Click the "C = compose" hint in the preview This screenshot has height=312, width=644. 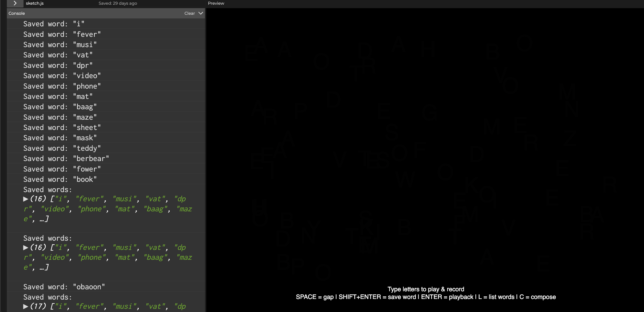pyautogui.click(x=537, y=297)
